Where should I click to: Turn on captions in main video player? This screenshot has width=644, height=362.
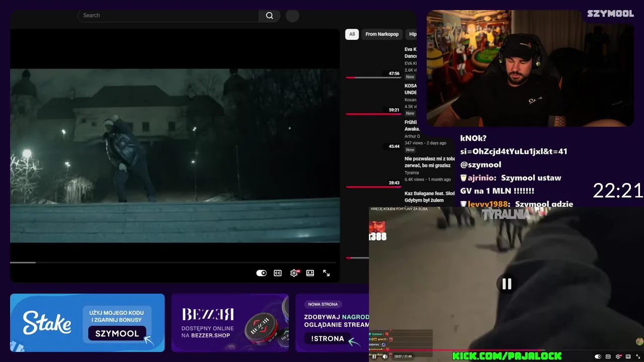278,273
